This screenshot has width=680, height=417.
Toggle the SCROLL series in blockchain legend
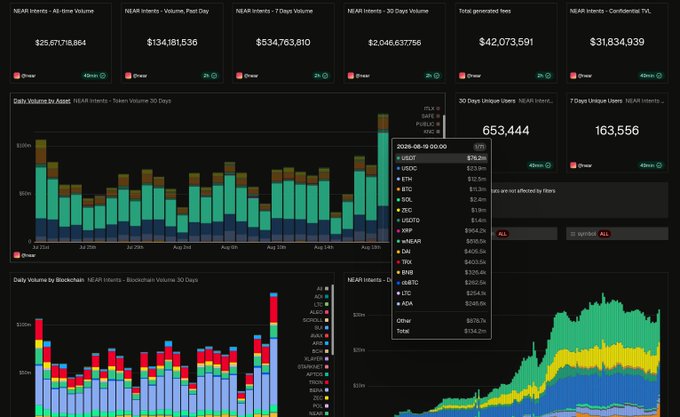[316, 320]
